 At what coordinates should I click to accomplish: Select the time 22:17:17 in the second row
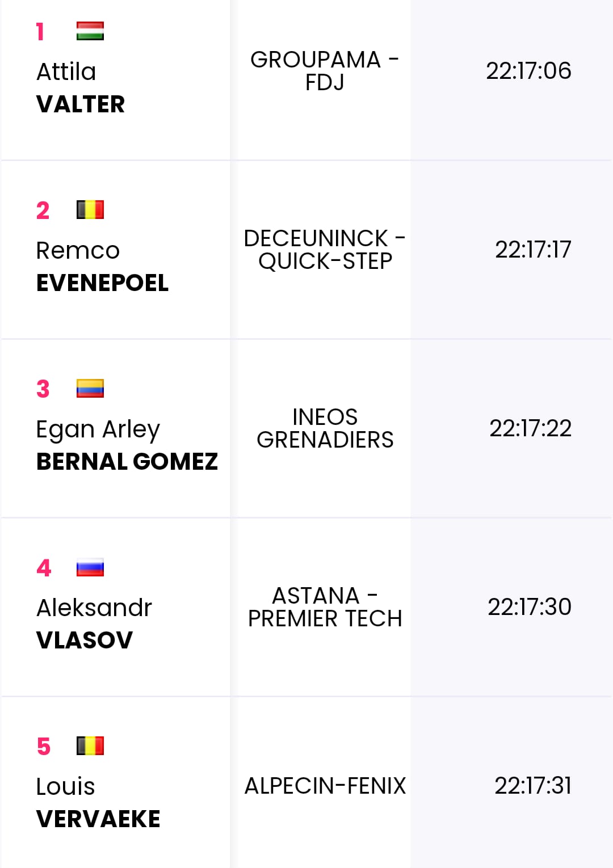(533, 250)
